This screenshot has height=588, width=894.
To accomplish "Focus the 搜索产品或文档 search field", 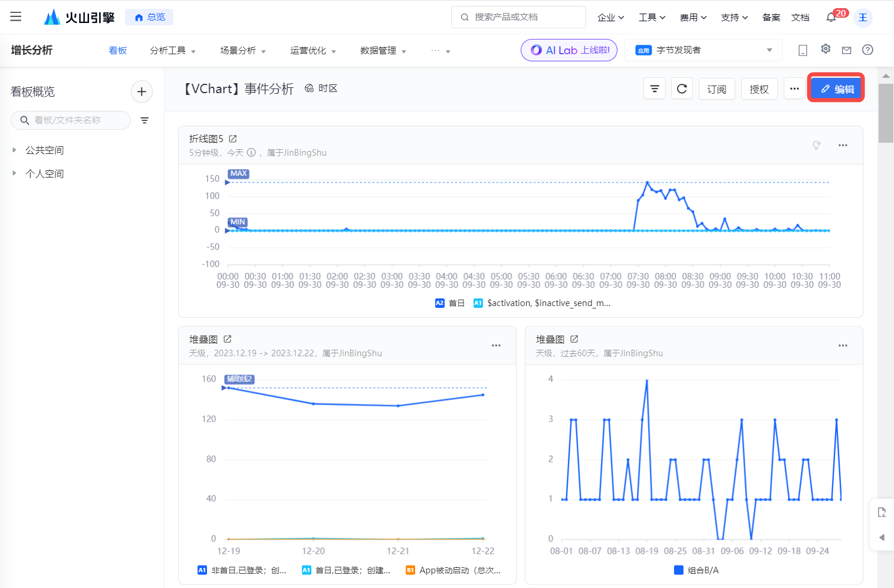I will tap(518, 17).
